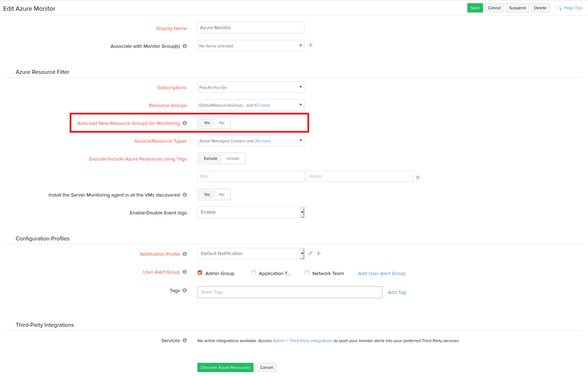Click info icon next to Tags label
This screenshot has height=376, width=588.
tap(185, 290)
